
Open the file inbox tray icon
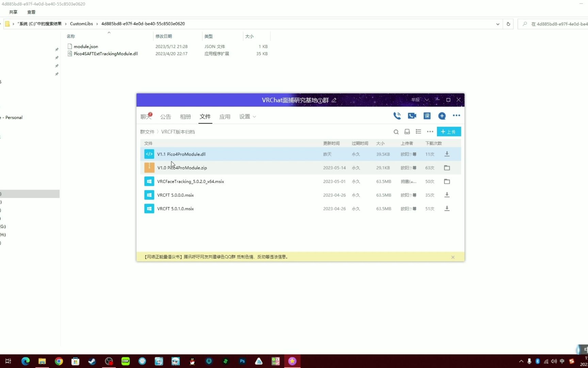(x=407, y=132)
